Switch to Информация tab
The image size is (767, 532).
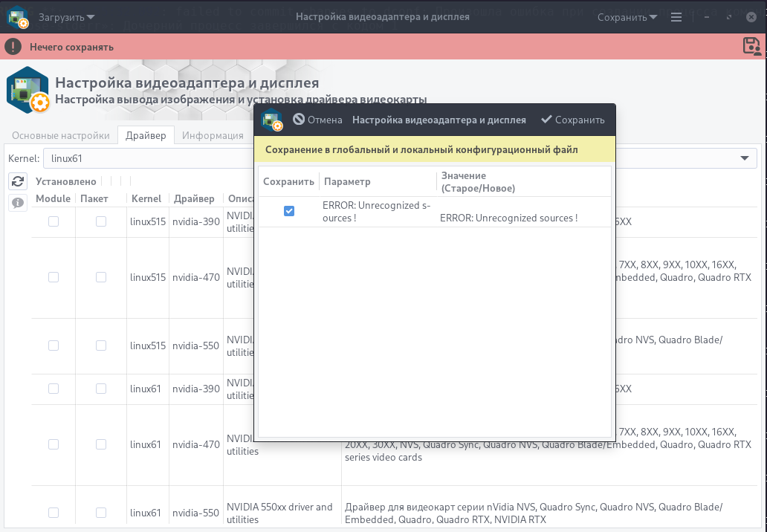213,135
